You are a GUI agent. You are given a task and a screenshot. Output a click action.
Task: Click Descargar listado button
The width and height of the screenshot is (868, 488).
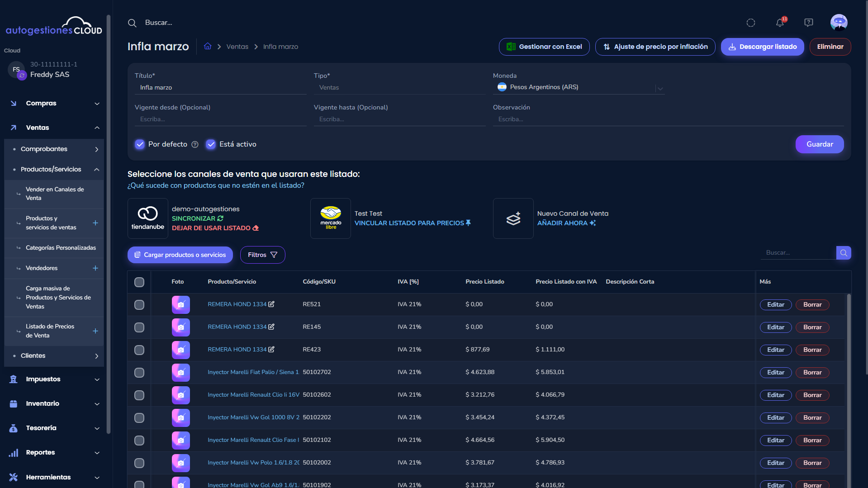coord(762,47)
